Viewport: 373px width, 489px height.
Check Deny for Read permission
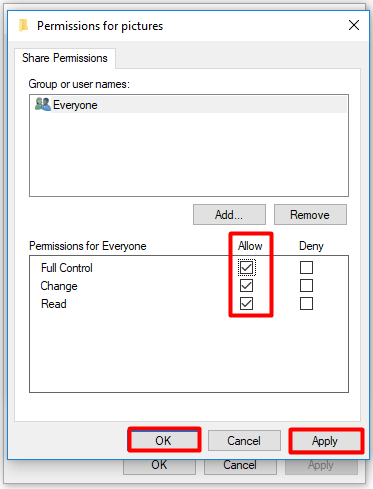point(306,304)
